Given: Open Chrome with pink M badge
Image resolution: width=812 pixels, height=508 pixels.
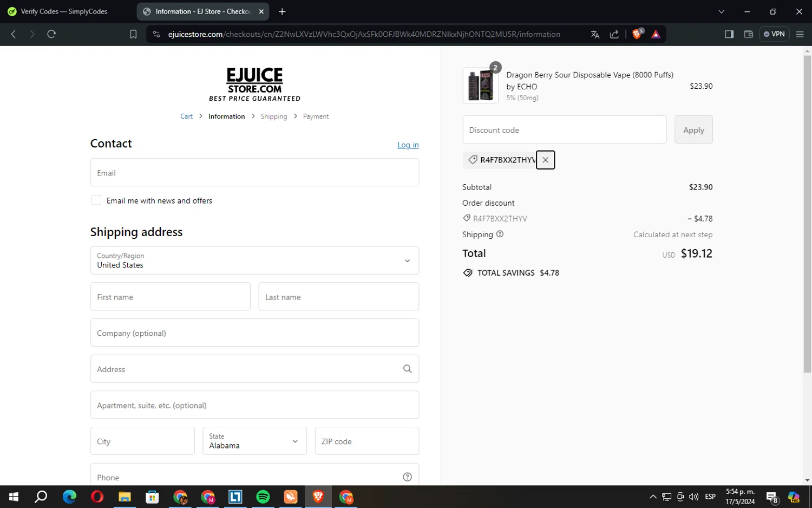Looking at the screenshot, I should [x=208, y=497].
